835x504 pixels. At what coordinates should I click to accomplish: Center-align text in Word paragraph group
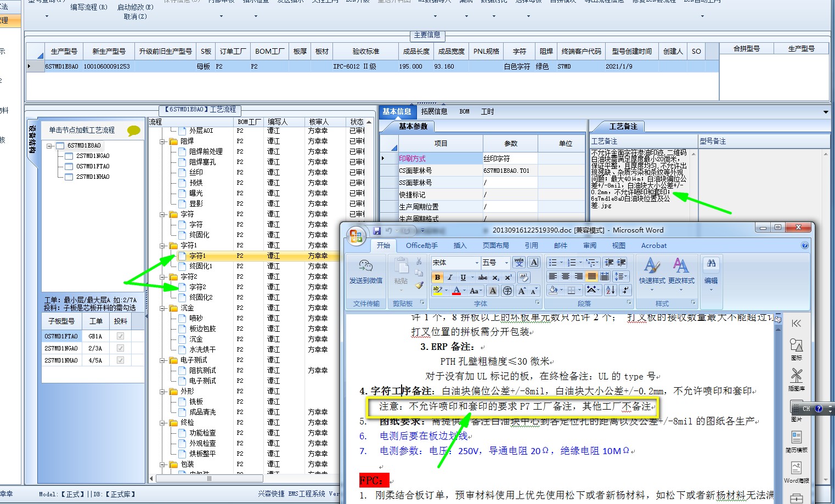[x=566, y=276]
